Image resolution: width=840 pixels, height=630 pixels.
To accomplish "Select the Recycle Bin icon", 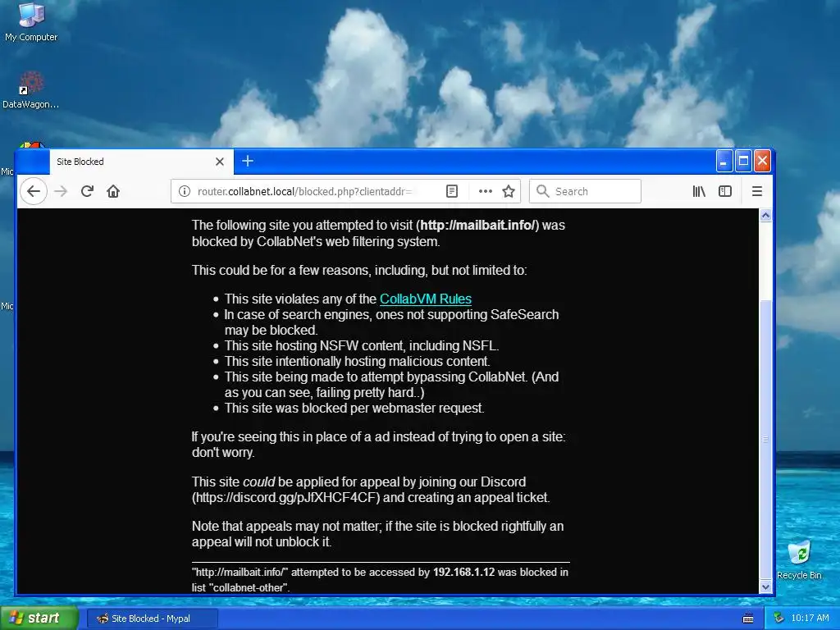I will (x=799, y=559).
